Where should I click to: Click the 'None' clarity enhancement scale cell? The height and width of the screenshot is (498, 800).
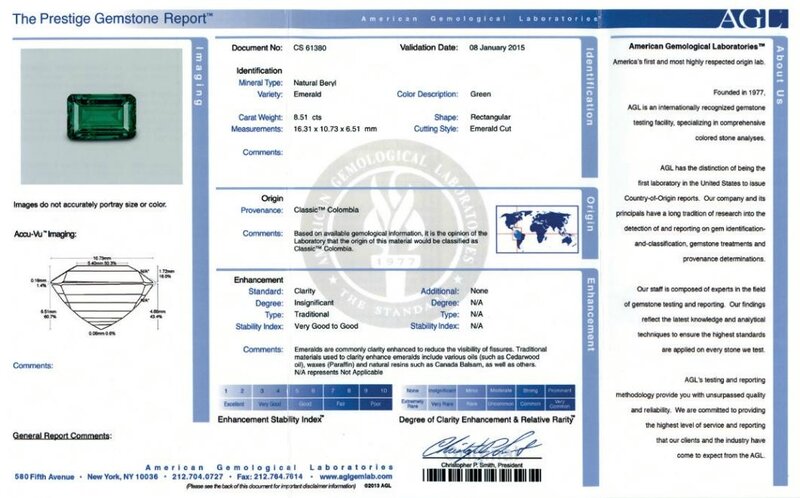pos(413,391)
